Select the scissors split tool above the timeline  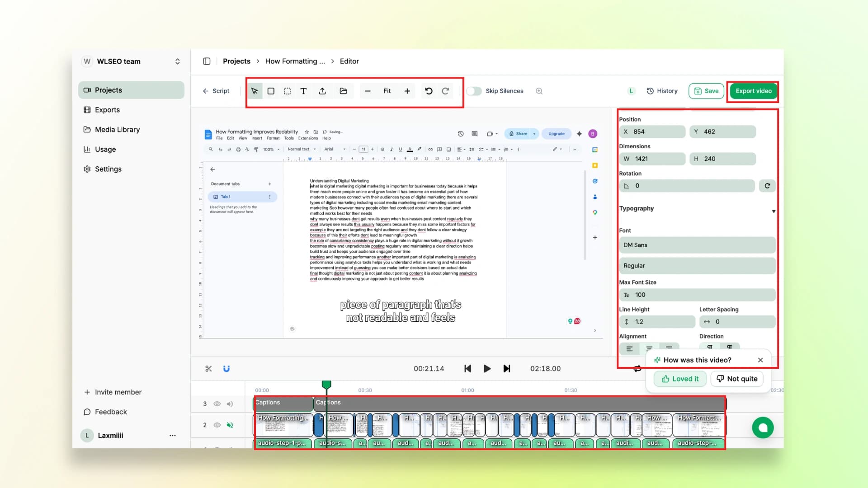coord(208,369)
